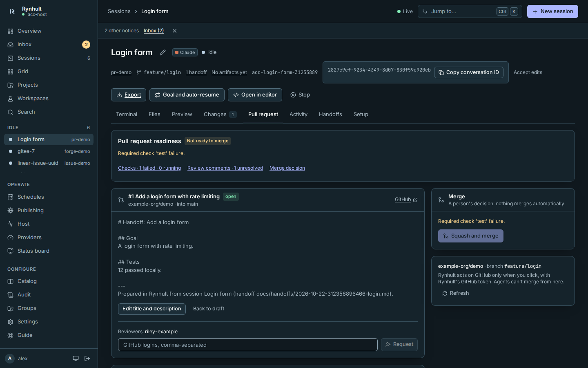
Task: Click the monitor icon next to alex
Action: (x=76, y=359)
